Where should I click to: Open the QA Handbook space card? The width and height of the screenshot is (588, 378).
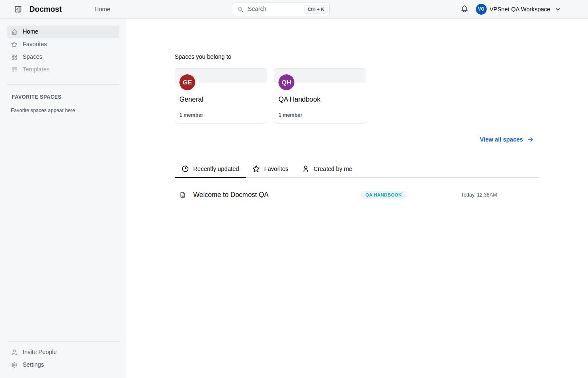320,96
